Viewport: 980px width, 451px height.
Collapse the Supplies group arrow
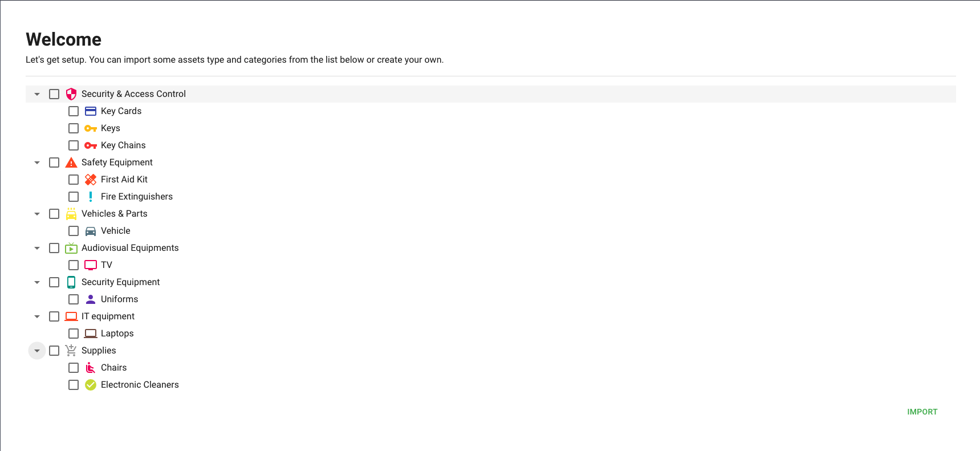(x=37, y=351)
